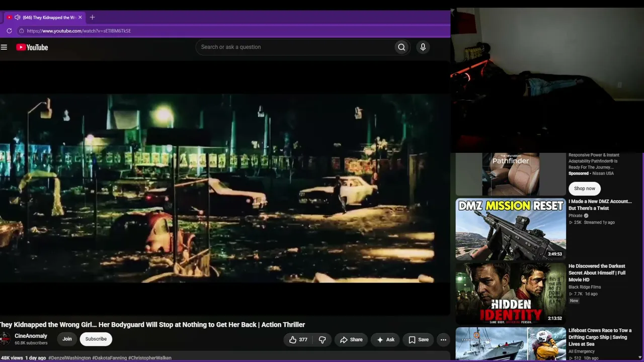Screen dimensions: 644x362
Task: Open the YouTube guide hamburger menu
Action: pyautogui.click(x=4, y=47)
